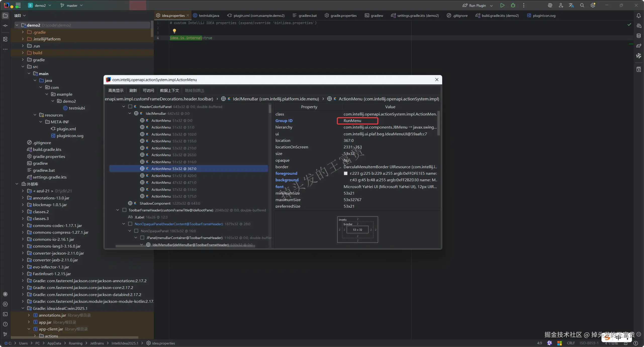Switch to the testniubi.java tab
This screenshot has height=347, width=644.
point(209,16)
